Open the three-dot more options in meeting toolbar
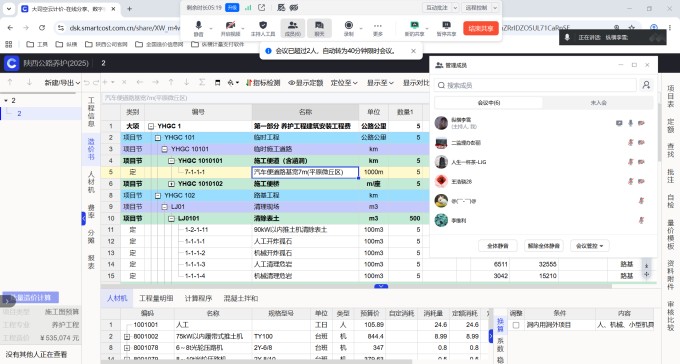Image resolution: width=680 pixels, height=364 pixels. [378, 28]
